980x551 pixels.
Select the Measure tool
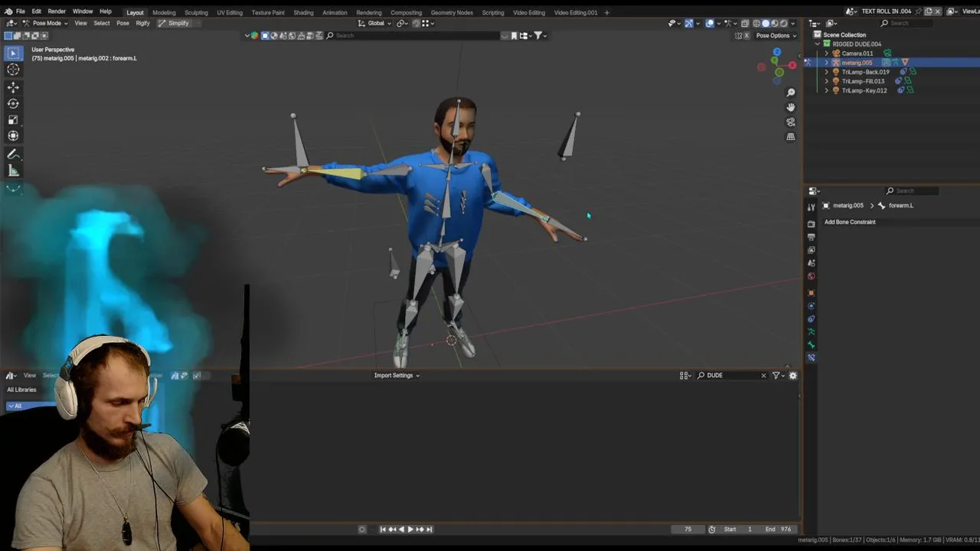coord(13,171)
